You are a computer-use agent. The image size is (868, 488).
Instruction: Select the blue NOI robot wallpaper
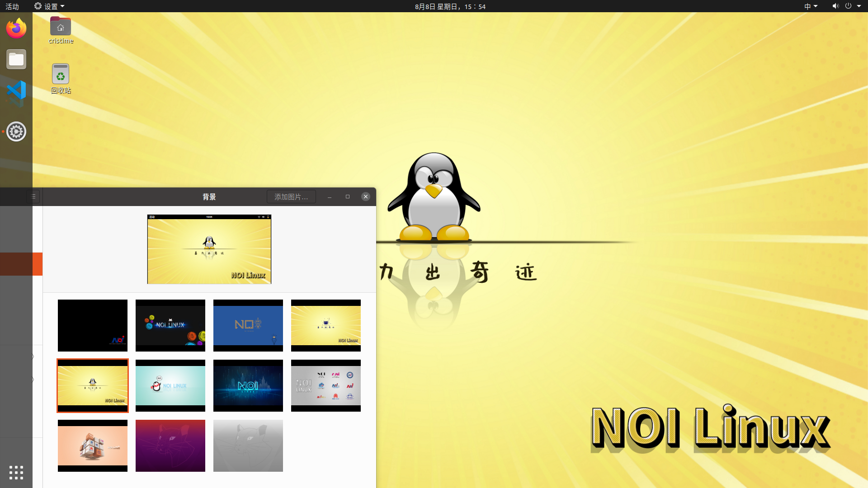click(x=248, y=325)
